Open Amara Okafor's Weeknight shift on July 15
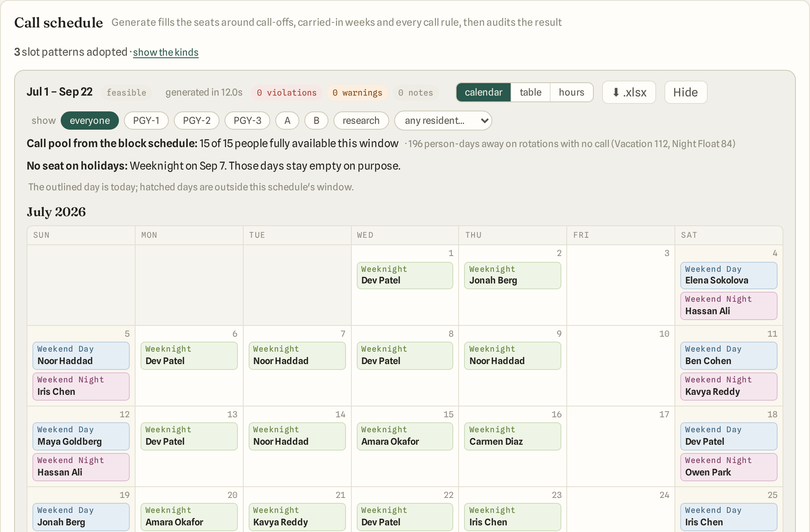This screenshot has height=532, width=810. point(405,436)
